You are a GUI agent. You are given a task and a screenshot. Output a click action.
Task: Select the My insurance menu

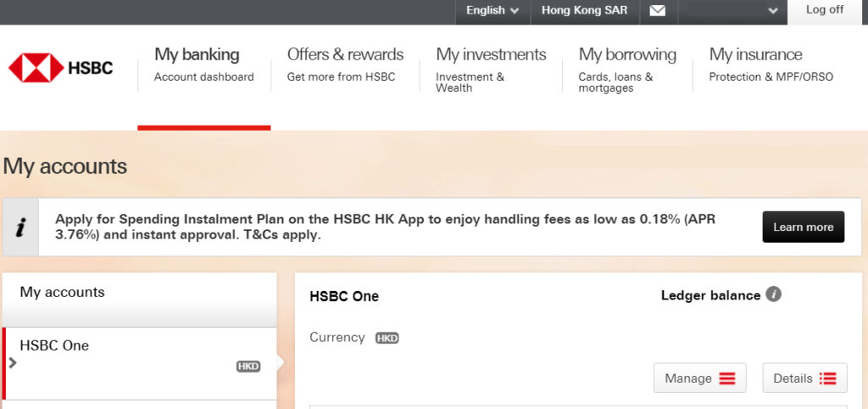(755, 65)
